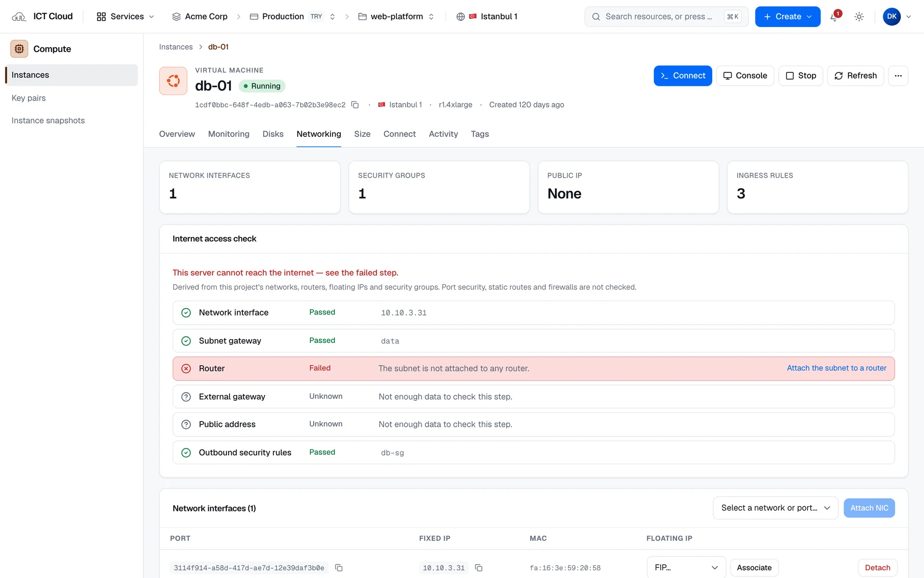The image size is (924, 578).
Task: Copy the fixed IP 10.10.3.31
Action: pos(479,568)
